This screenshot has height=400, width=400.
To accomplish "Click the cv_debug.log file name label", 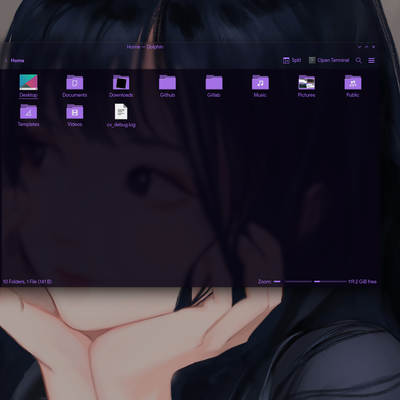I will click(121, 125).
